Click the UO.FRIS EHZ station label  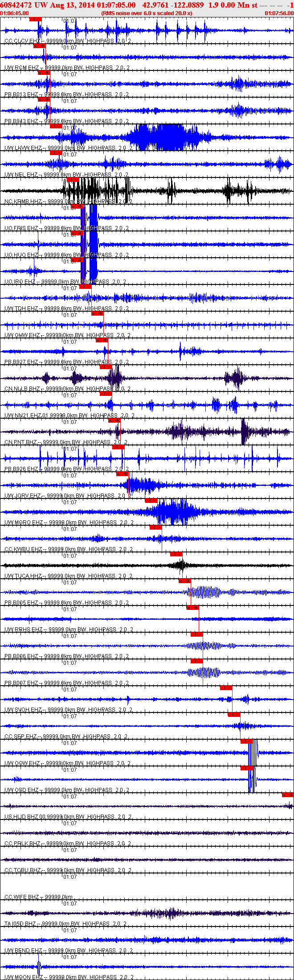(21, 228)
